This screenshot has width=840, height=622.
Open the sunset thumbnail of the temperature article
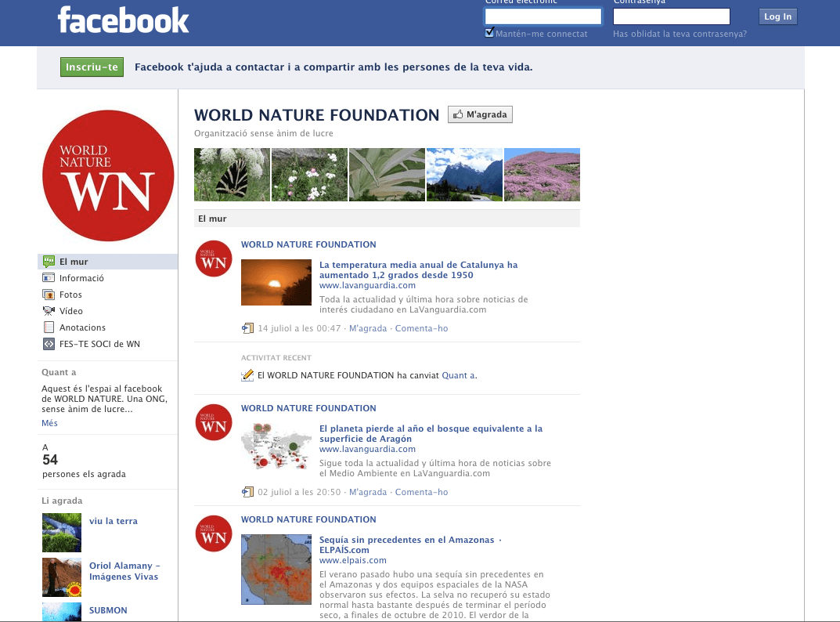[276, 283]
